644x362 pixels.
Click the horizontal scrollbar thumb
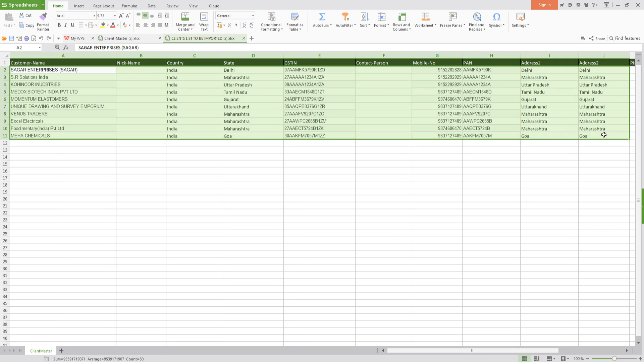tap(473, 350)
